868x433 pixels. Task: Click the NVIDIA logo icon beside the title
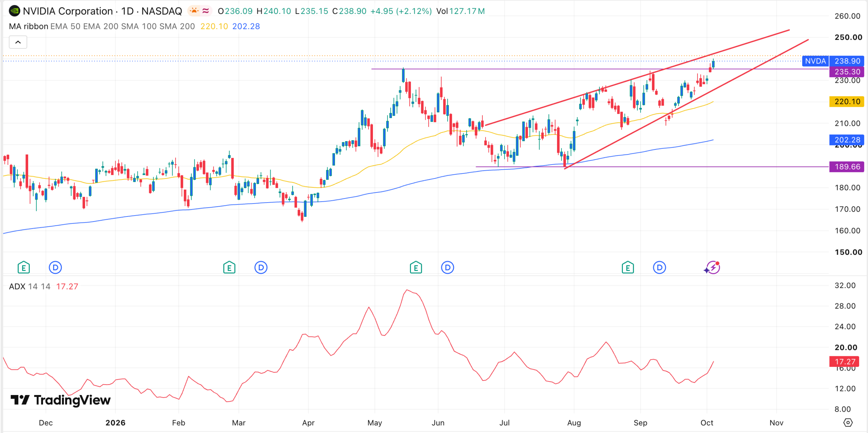click(15, 11)
